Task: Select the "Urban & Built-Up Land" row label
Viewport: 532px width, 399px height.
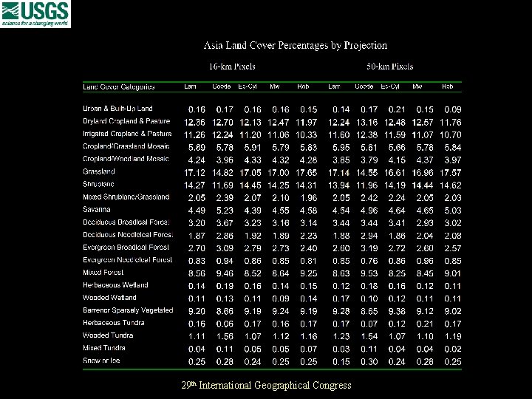Action: [117, 108]
